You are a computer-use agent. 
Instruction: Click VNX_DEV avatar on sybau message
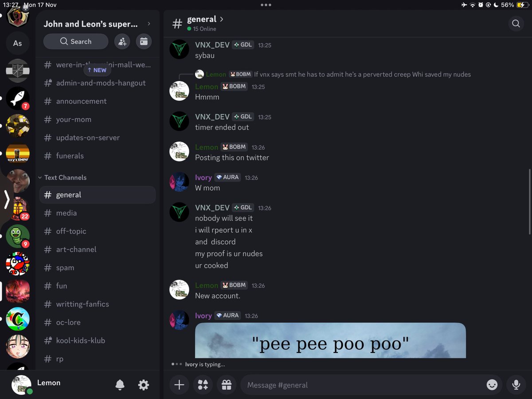[180, 50]
